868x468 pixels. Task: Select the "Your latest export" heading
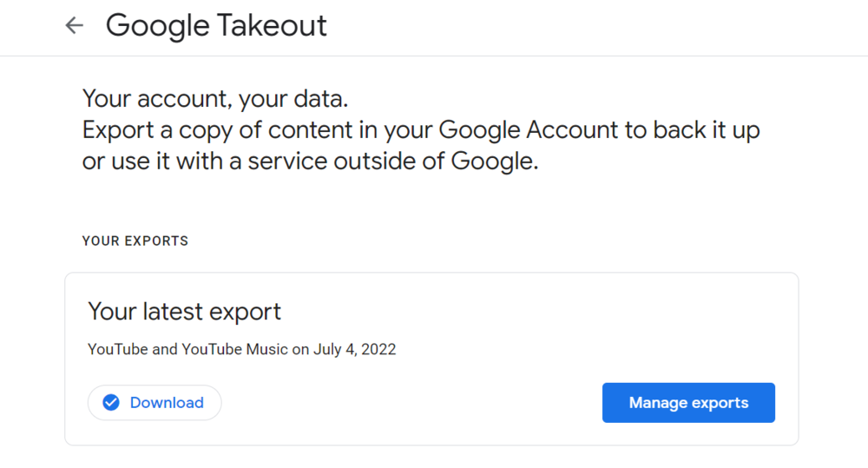(185, 312)
